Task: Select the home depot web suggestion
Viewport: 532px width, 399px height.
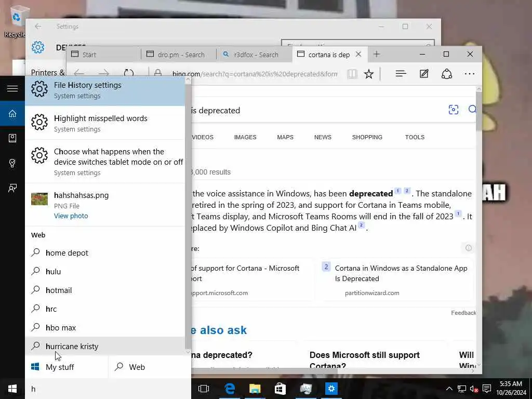Action: [x=105, y=253]
